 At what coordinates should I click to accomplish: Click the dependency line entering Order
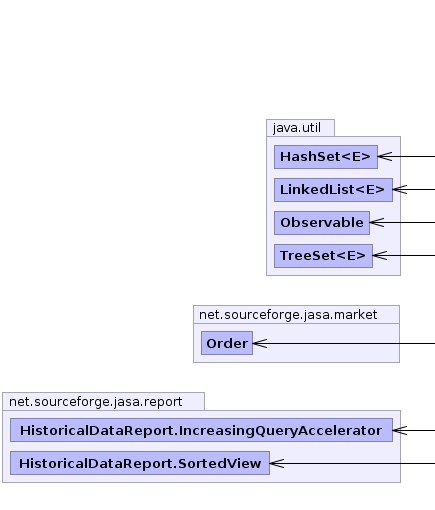click(x=350, y=343)
